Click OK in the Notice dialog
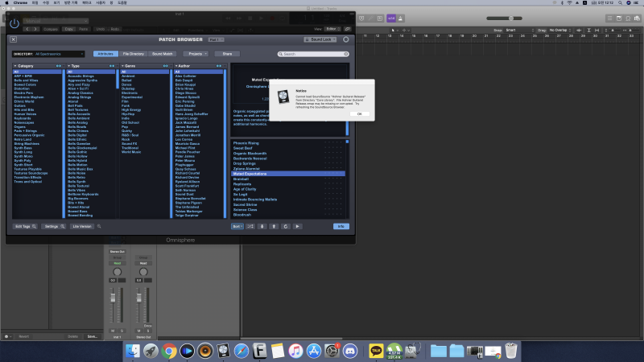The width and height of the screenshot is (644, 362). (359, 114)
